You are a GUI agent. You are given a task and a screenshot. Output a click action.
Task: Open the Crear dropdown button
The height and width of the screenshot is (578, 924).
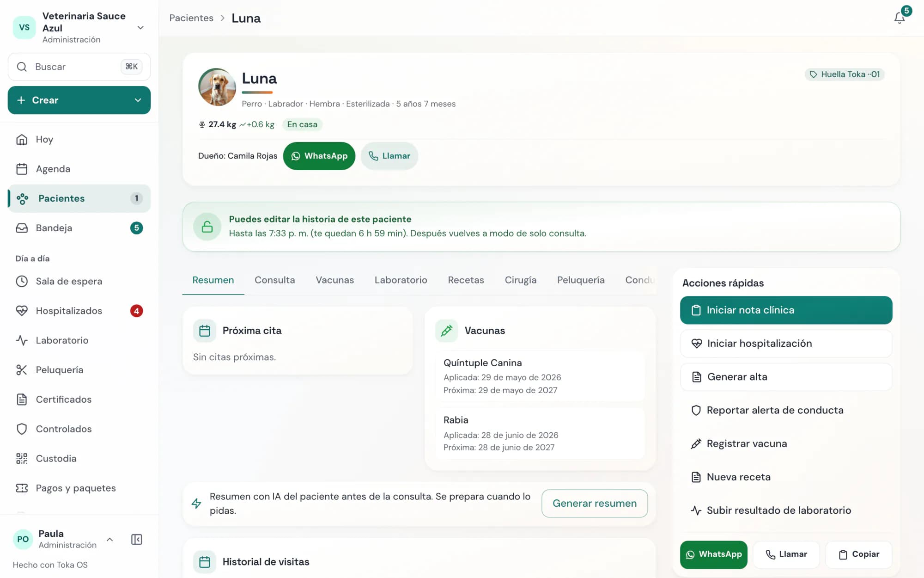(79, 100)
